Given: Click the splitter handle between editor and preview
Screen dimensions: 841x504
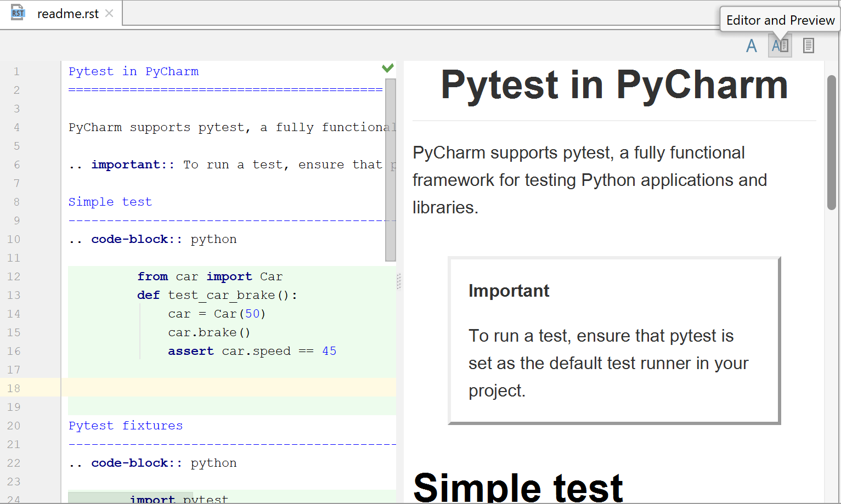Looking at the screenshot, I should point(399,281).
